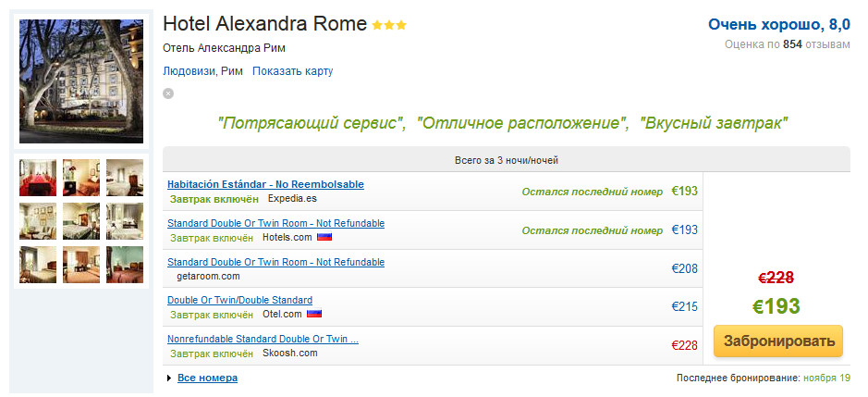Open the center thumbnail of the photo grid

coord(81,221)
